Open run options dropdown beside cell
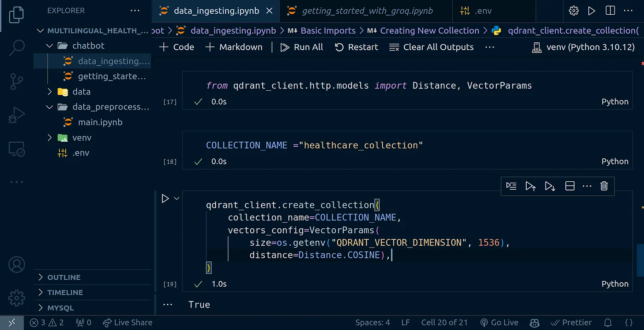Viewport: 644px width, 330px height. pos(177,199)
